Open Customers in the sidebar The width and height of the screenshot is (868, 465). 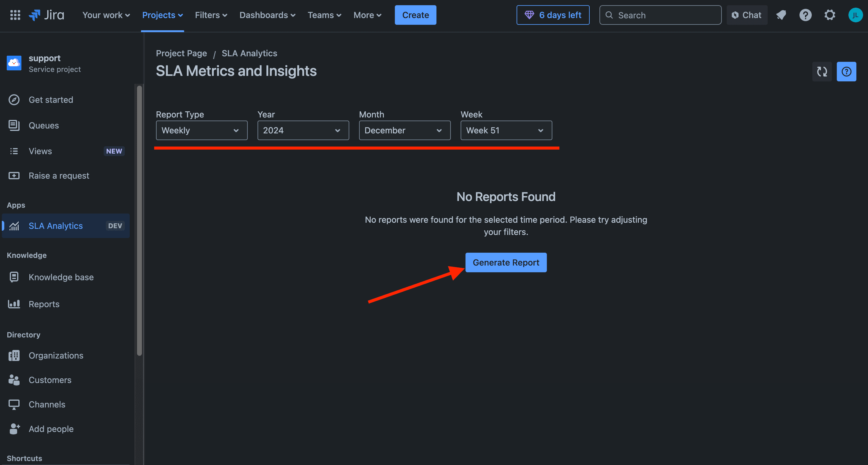(66, 380)
